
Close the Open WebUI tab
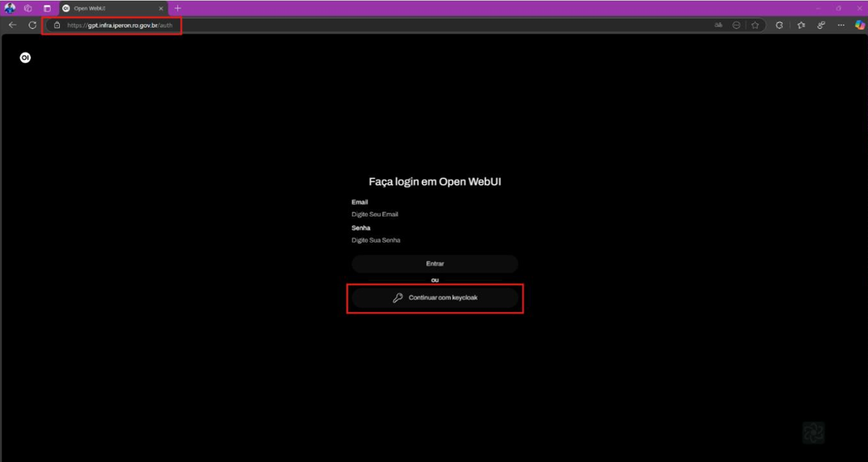(x=161, y=8)
